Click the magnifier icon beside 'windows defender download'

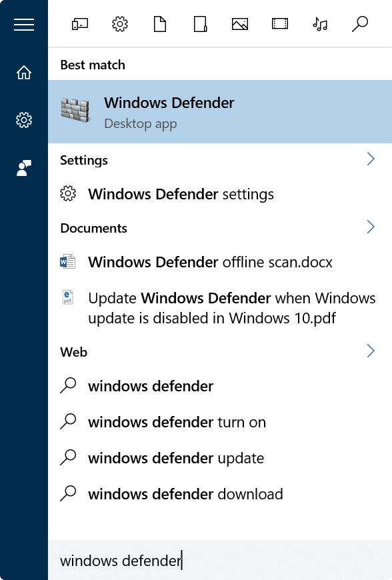click(68, 493)
